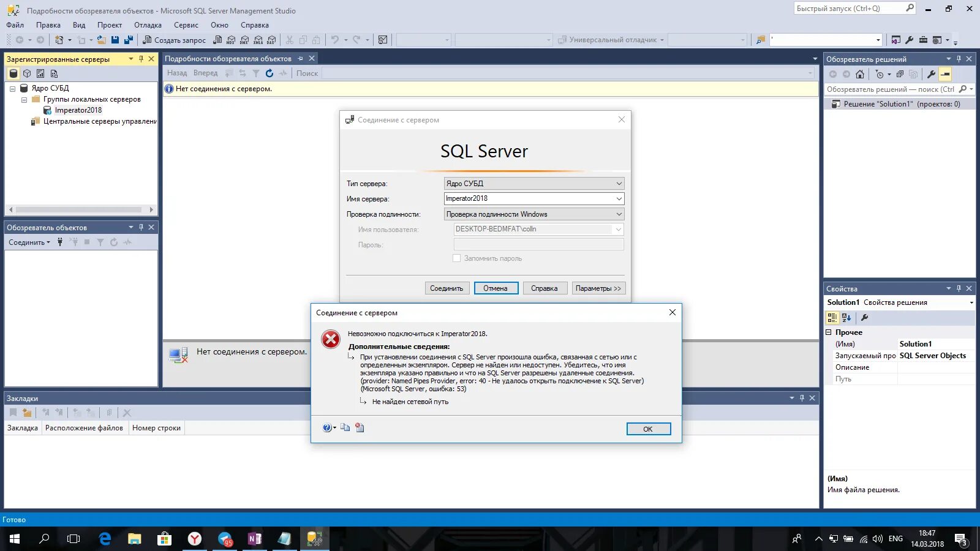Viewport: 980px width, 551px height.
Task: Select Integration Services icon in Registered Servers
Action: 54,73
